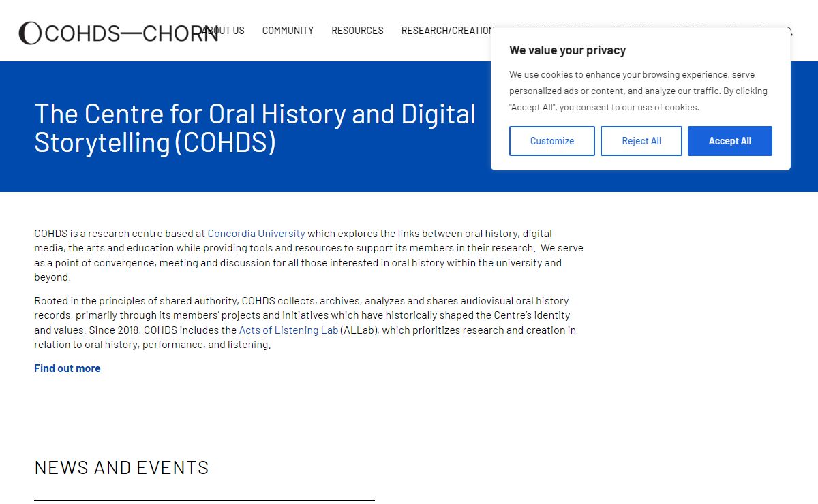The width and height of the screenshot is (818, 504).
Task: Click the Centre for Oral History heading
Action: click(255, 127)
